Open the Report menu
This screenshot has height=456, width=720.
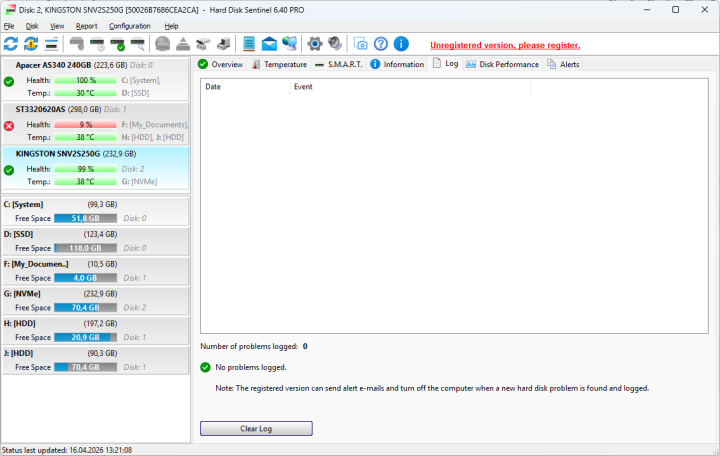[x=86, y=26]
